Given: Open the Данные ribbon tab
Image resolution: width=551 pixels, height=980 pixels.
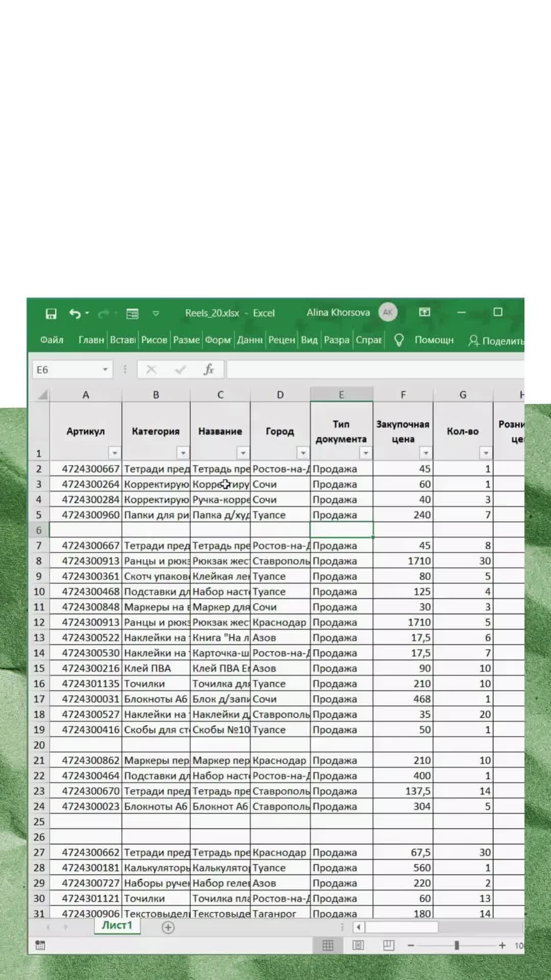Looking at the screenshot, I should pos(250,340).
